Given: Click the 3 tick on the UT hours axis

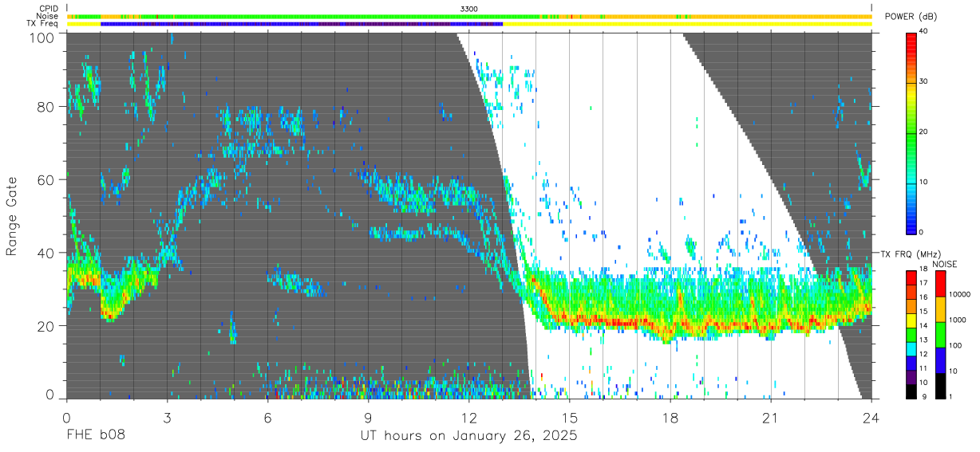Looking at the screenshot, I should coord(167,417).
